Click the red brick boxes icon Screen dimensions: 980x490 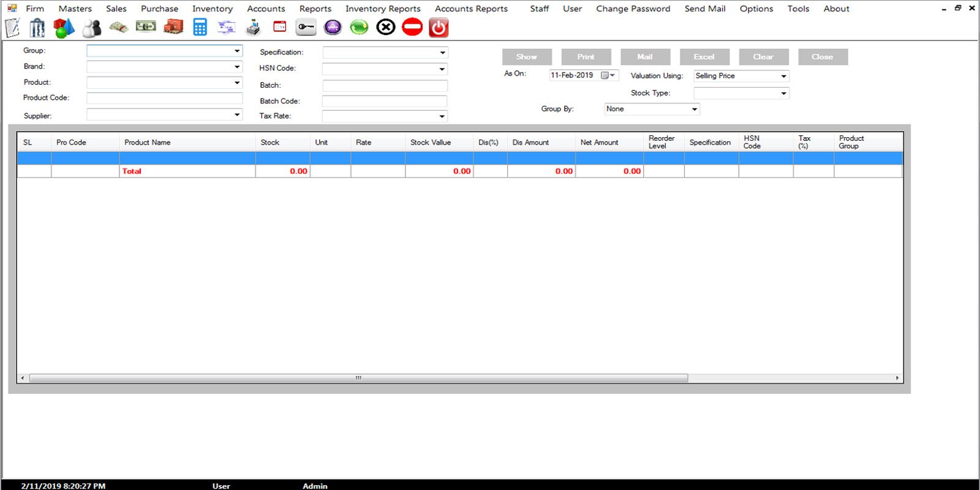(x=173, y=27)
